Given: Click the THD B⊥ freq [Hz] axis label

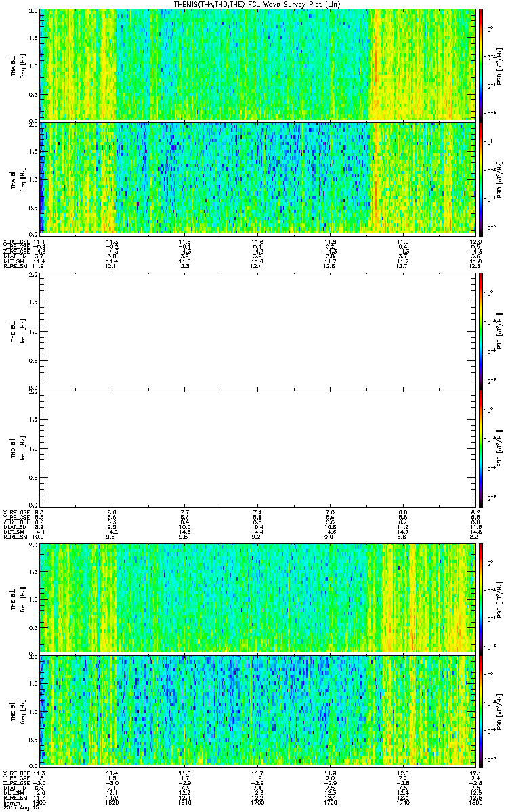Looking at the screenshot, I should tap(22, 332).
